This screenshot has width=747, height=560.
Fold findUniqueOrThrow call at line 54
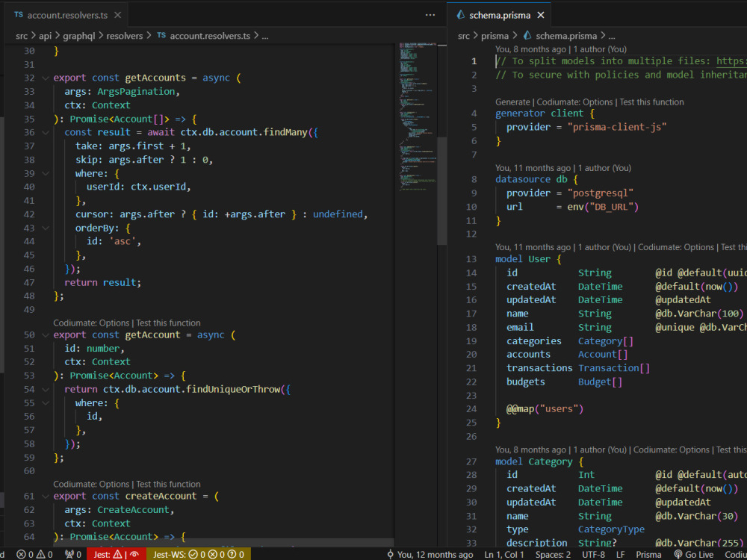click(x=46, y=390)
